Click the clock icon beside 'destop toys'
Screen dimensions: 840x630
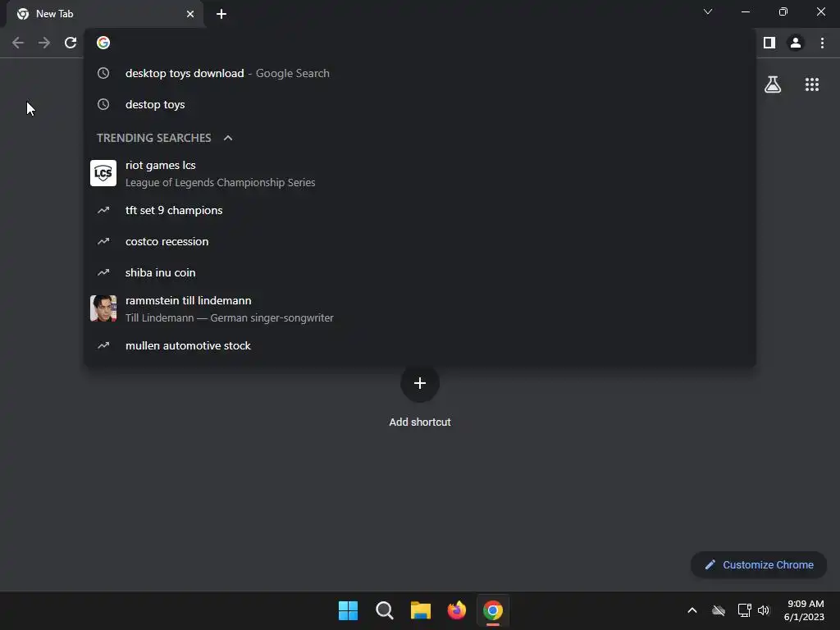click(103, 104)
